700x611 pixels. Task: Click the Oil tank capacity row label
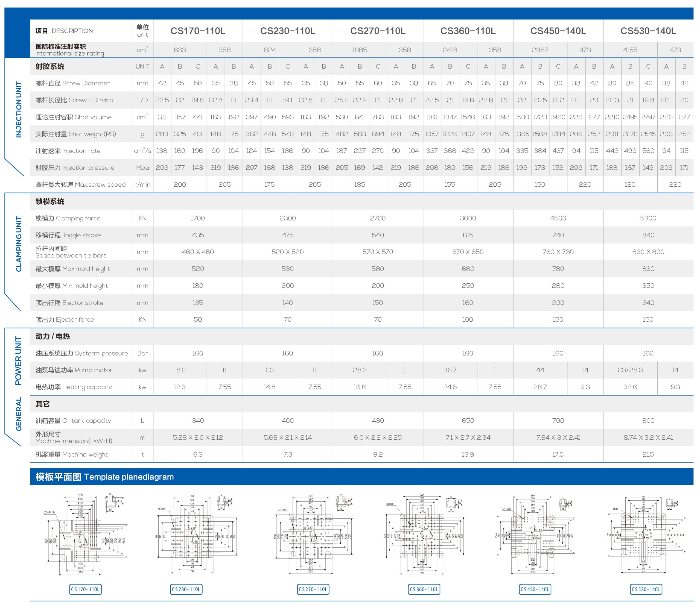(x=73, y=421)
